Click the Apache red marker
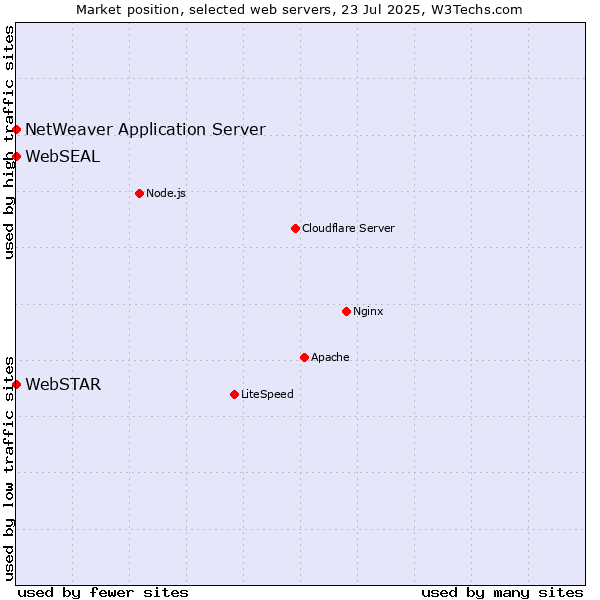This screenshot has width=600, height=600. coord(304,357)
